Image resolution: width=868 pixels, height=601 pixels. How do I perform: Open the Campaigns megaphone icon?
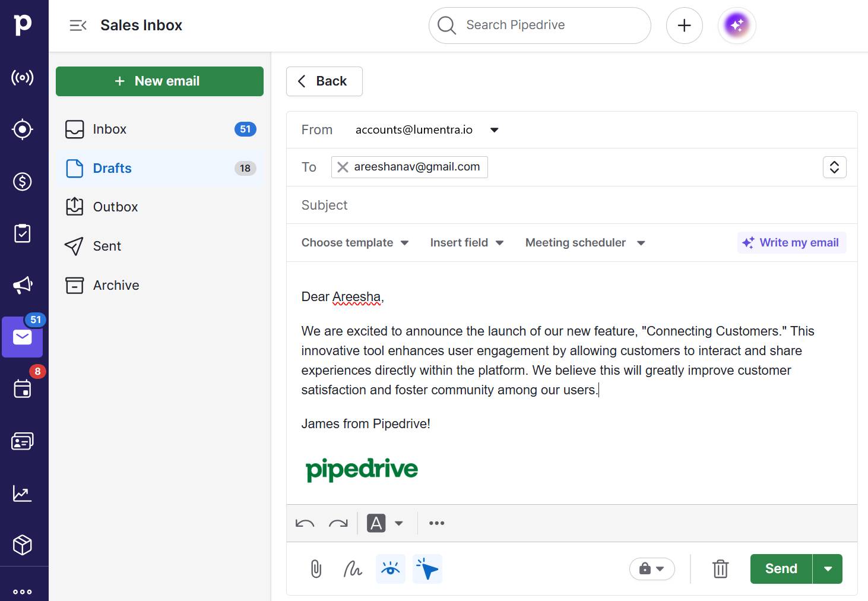click(23, 285)
